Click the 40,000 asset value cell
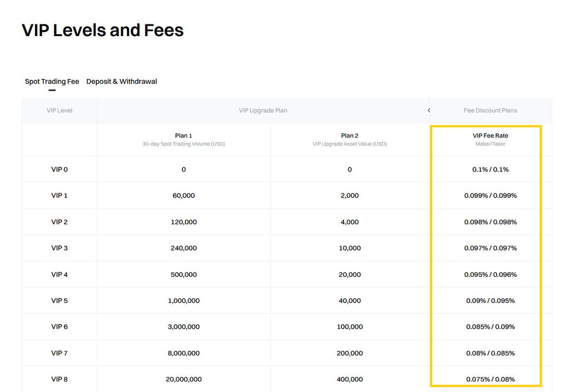 click(x=350, y=301)
